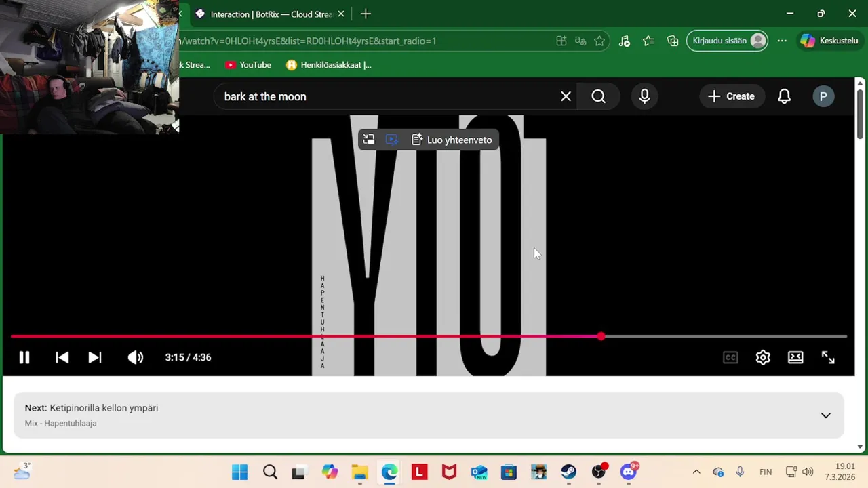This screenshot has width=868, height=488.
Task: Click the media note icon in the Edge toolbar
Action: [x=625, y=41]
